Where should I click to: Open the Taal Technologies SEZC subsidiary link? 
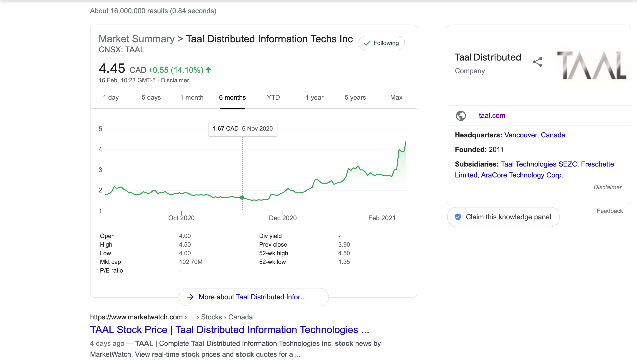pos(539,164)
